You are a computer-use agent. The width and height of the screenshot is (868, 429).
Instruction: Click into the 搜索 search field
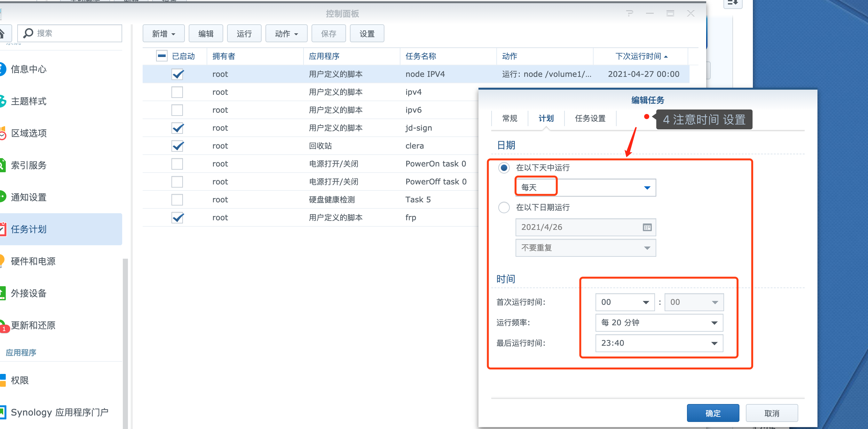(x=70, y=33)
